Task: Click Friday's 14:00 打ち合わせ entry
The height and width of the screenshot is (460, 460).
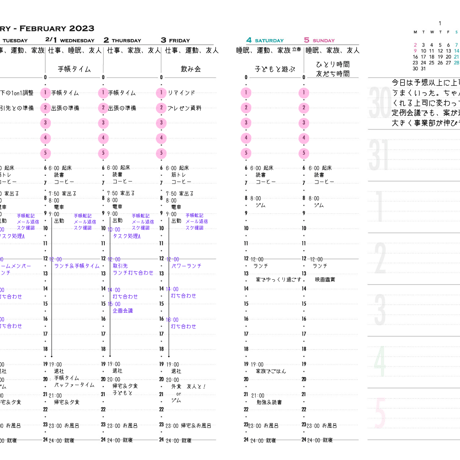Action: [x=183, y=296]
